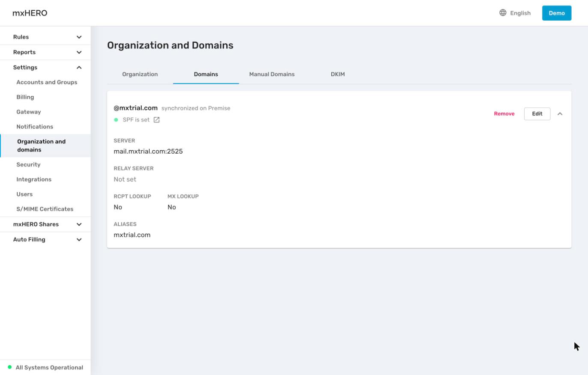588x375 pixels.
Task: Go to the DKIM tab
Action: (x=338, y=74)
